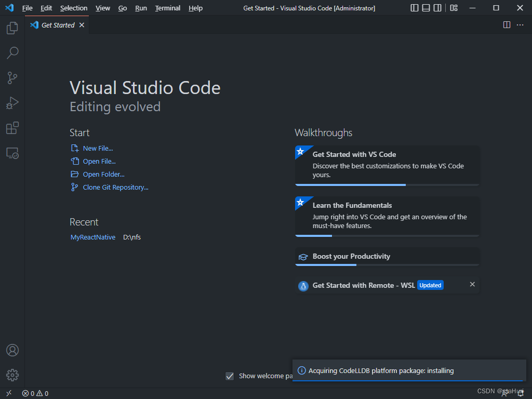Close the Get Started tab
The height and width of the screenshot is (399, 532).
(82, 25)
